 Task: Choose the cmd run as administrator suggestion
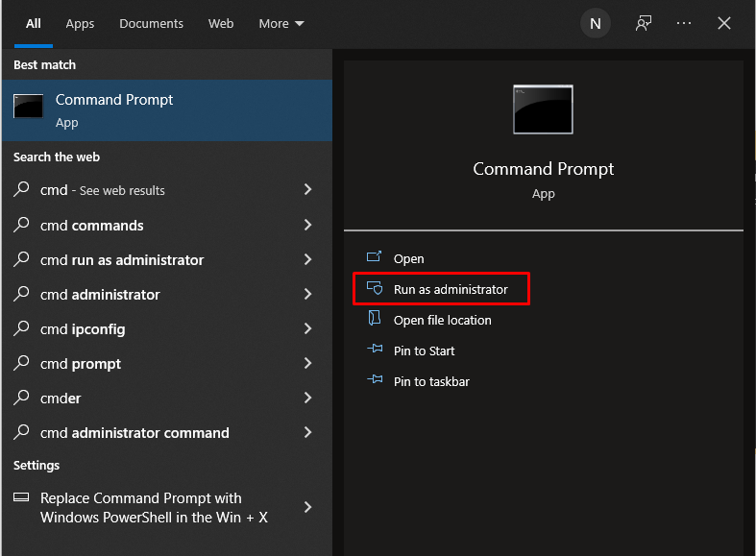click(x=122, y=259)
